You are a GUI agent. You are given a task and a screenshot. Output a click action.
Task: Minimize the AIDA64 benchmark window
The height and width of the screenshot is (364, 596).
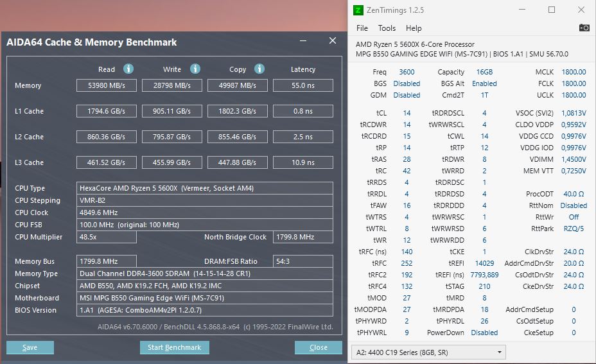(303, 40)
